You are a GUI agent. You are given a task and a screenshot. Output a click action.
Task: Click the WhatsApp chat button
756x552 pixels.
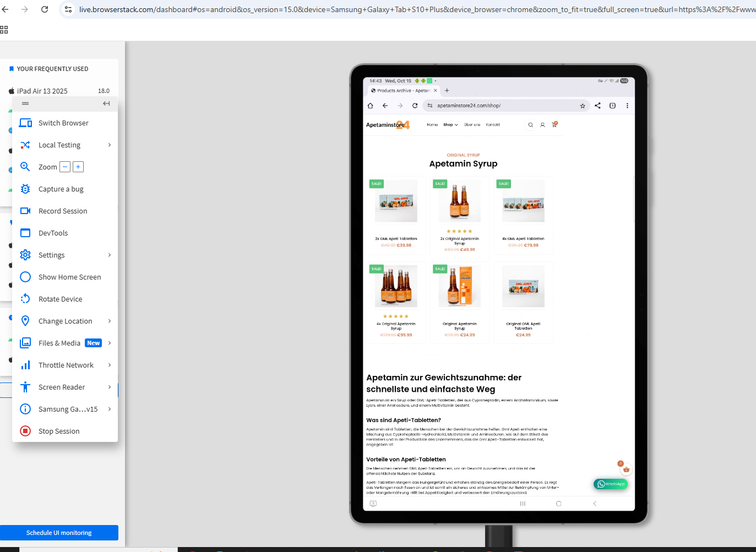[611, 484]
